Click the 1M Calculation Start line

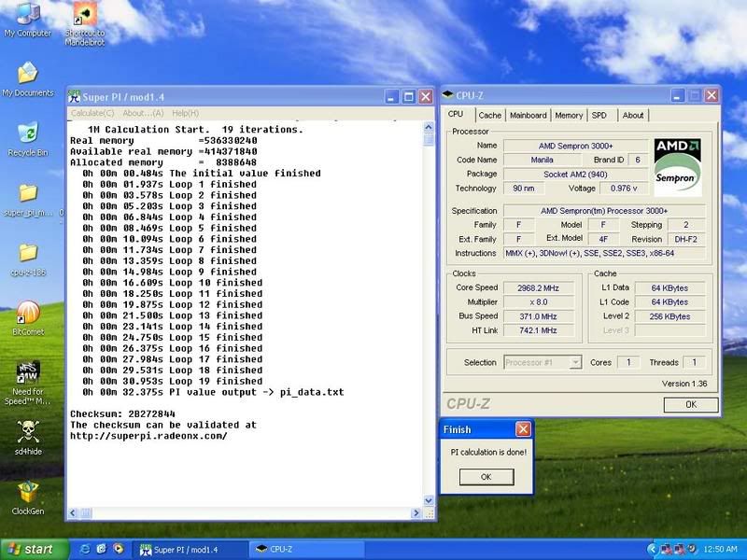(x=195, y=130)
